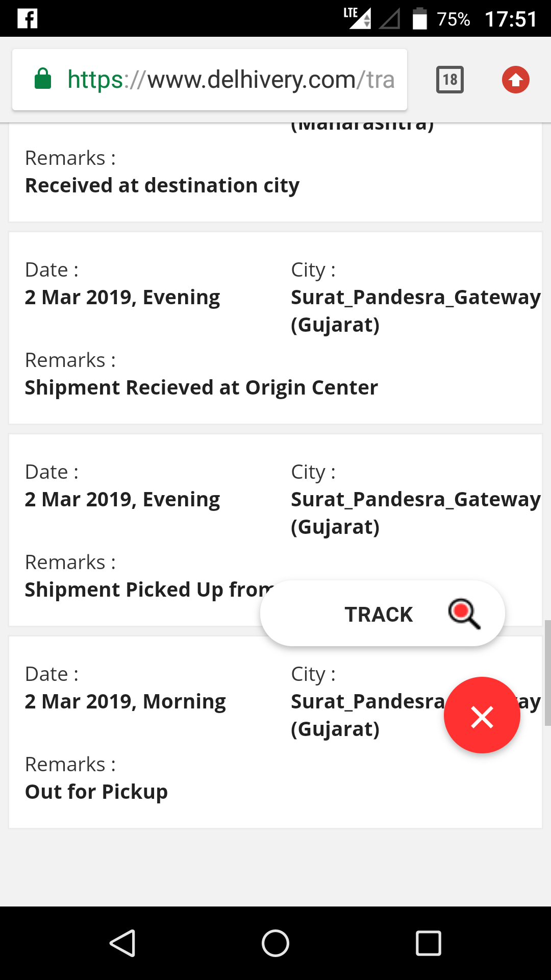Focus the delhivery.com address bar

(x=230, y=80)
